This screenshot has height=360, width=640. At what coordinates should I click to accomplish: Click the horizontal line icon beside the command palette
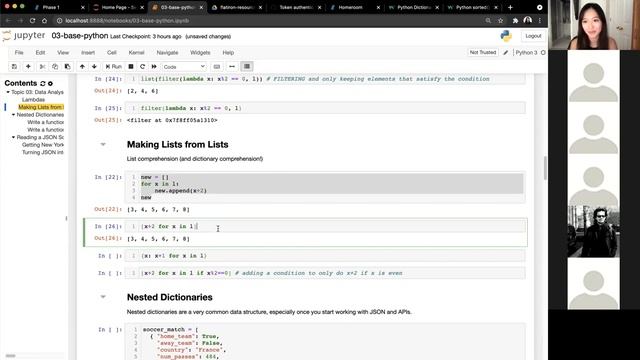click(232, 67)
